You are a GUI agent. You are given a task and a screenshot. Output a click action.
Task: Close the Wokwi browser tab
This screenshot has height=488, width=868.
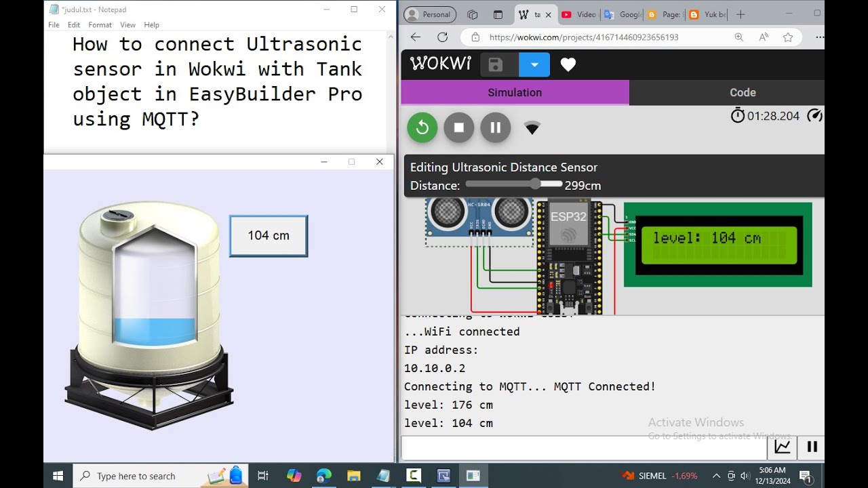pyautogui.click(x=548, y=14)
